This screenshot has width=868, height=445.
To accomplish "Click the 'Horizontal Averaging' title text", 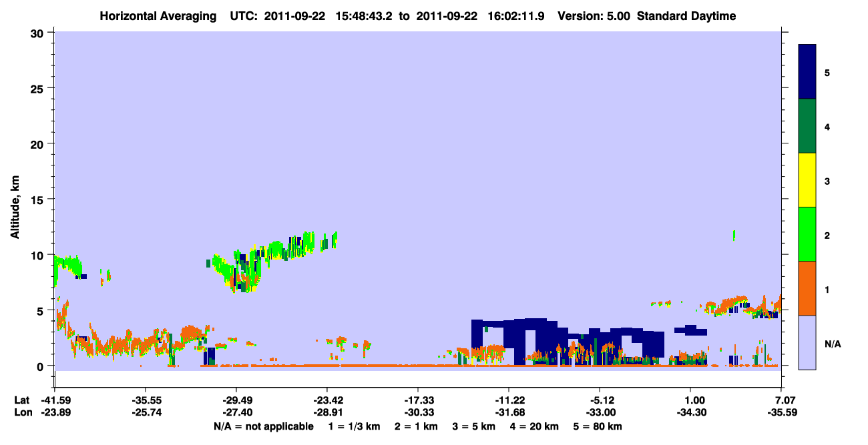I will point(160,16).
